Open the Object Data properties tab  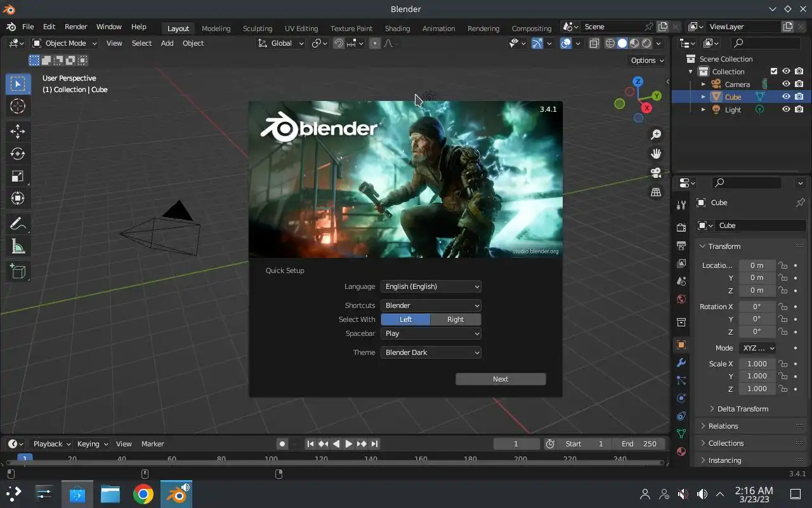point(681,434)
